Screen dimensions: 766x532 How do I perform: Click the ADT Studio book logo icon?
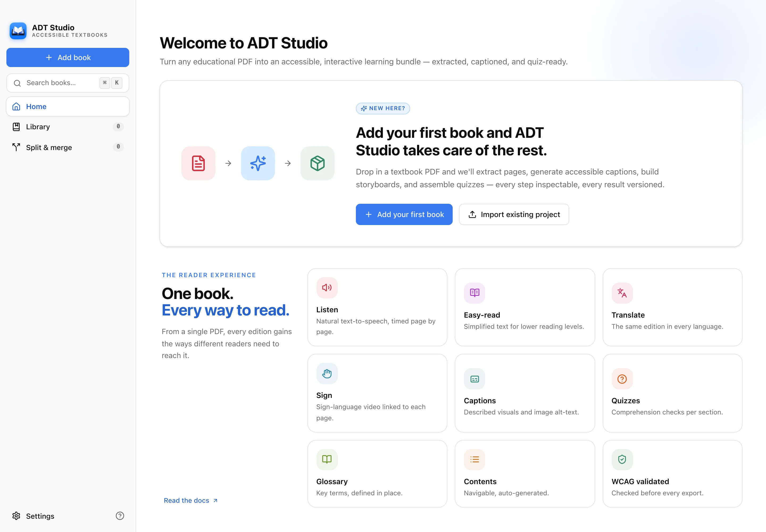coord(18,31)
